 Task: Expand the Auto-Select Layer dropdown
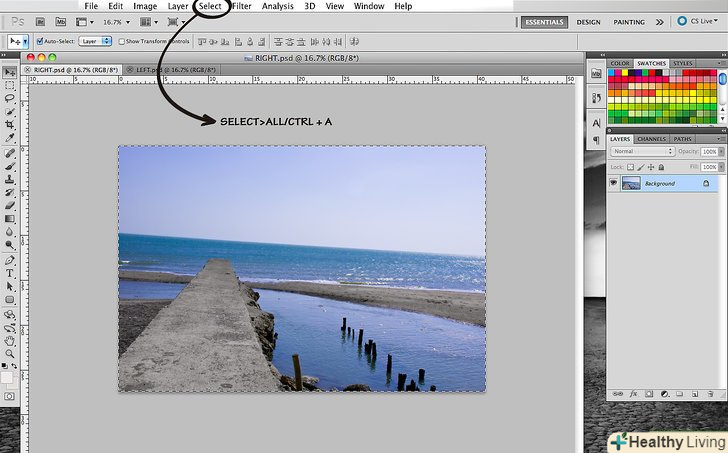(95, 42)
